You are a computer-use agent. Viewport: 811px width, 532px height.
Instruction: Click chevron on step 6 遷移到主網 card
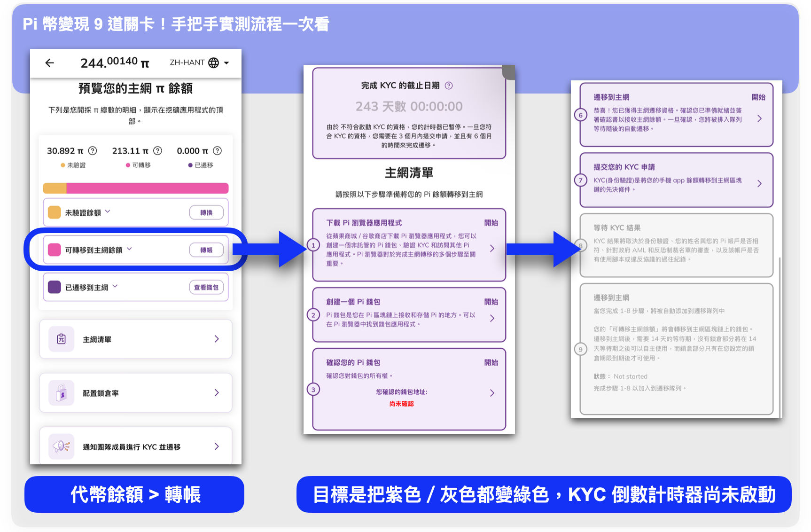[759, 119]
